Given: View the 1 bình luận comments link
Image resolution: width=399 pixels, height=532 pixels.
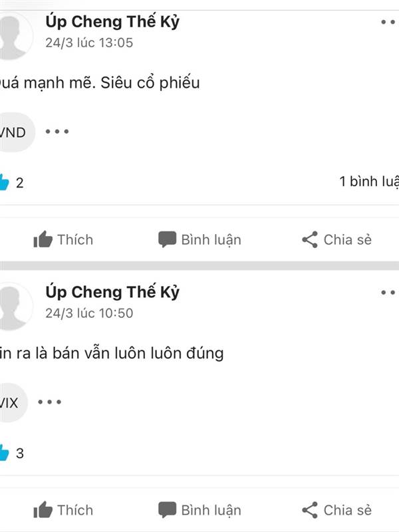Looking at the screenshot, I should [368, 182].
